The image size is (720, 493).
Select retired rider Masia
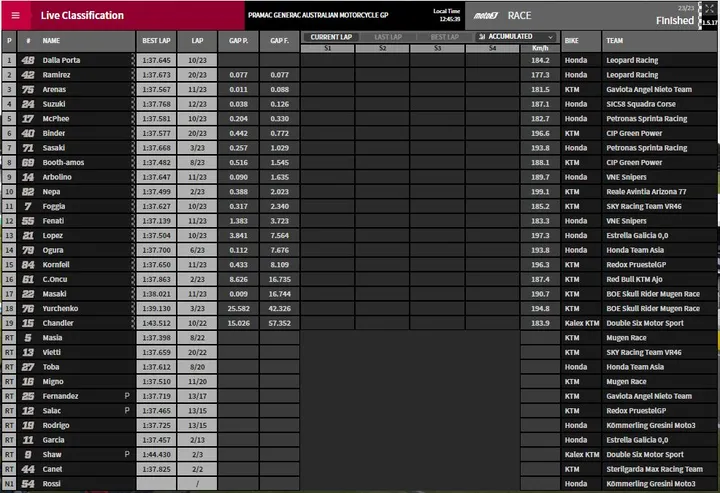tap(52, 338)
